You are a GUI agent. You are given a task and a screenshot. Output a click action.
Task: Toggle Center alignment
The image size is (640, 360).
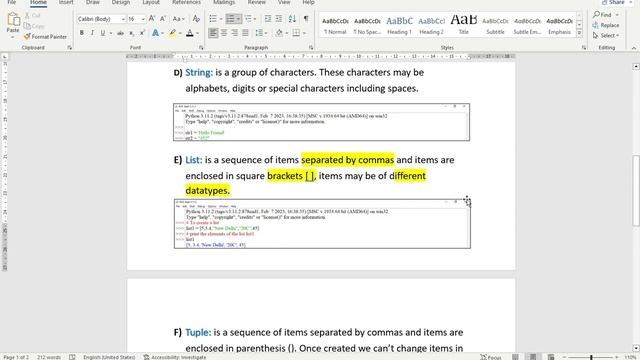tap(224, 33)
